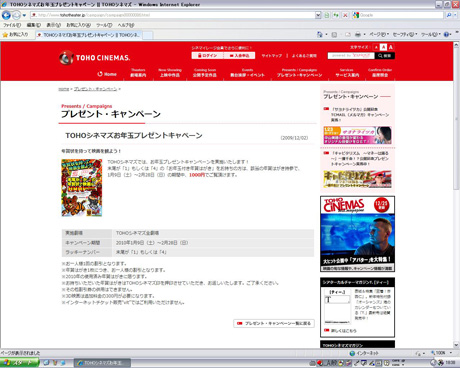
Task: Click the empty new tab button
Action: (148, 35)
